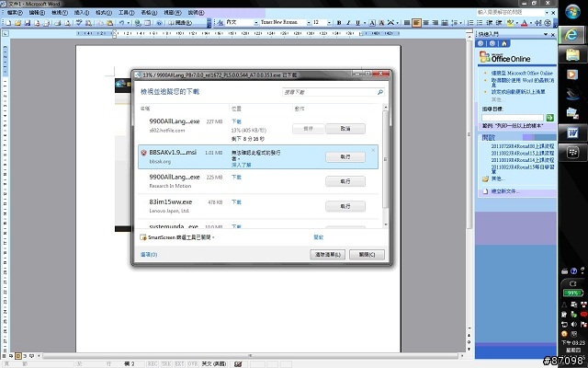The width and height of the screenshot is (588, 368).
Task: Click the Clear list button in download dialog
Action: 327,254
